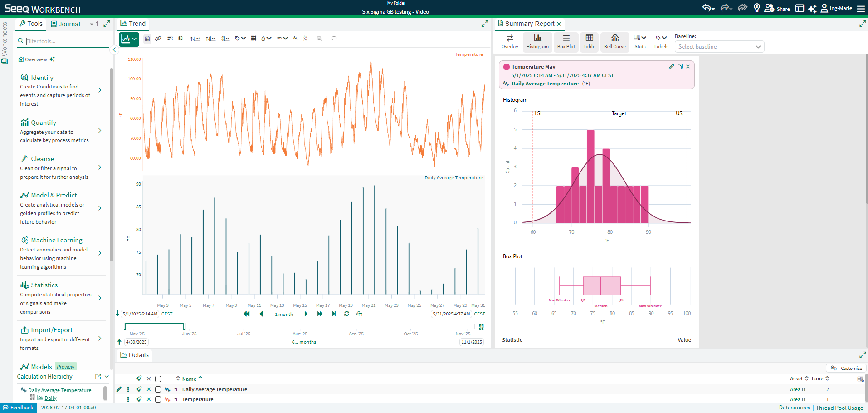Open Calculation Hierarchy in a new window
This screenshot has height=413, width=868.
click(98, 376)
